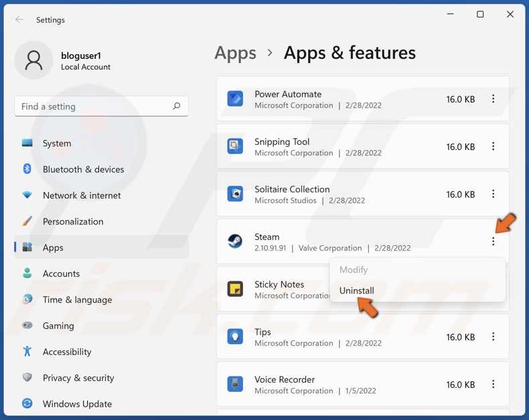This screenshot has height=420, width=529.
Task: Click the Privacy & security shield icon
Action: [27, 377]
